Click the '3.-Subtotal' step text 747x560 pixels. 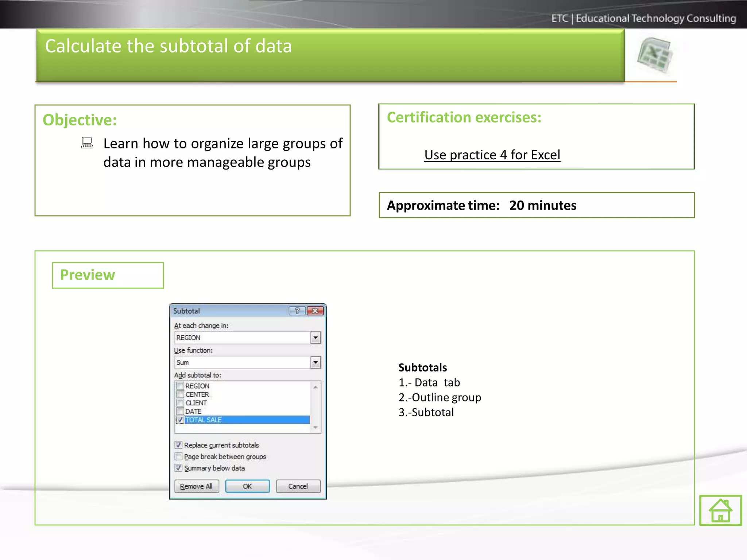click(426, 412)
